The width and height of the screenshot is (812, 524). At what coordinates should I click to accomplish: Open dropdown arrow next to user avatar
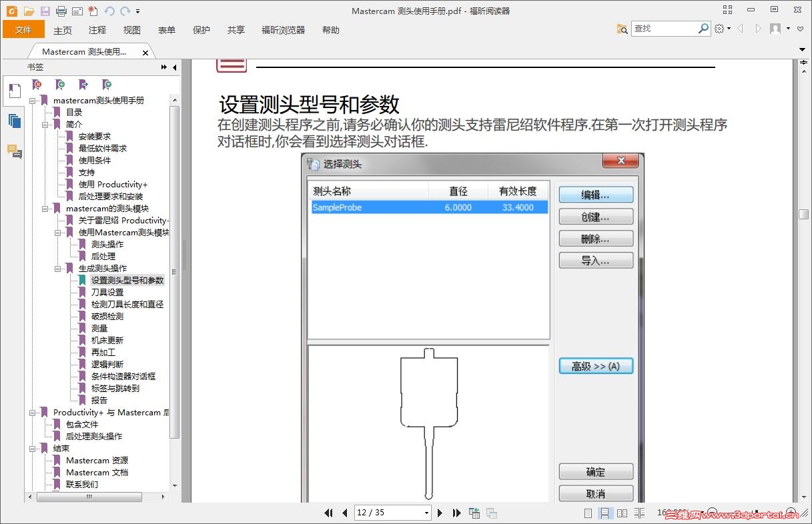tap(788, 29)
